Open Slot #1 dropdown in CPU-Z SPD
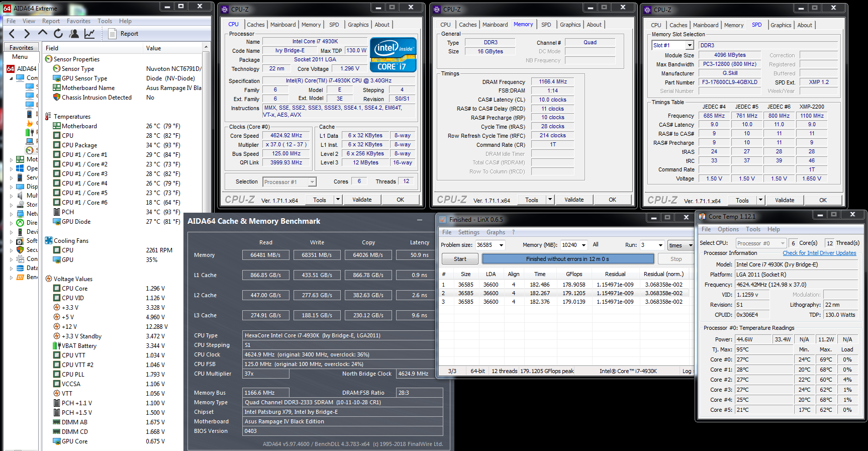This screenshot has height=451, width=868. coord(690,45)
